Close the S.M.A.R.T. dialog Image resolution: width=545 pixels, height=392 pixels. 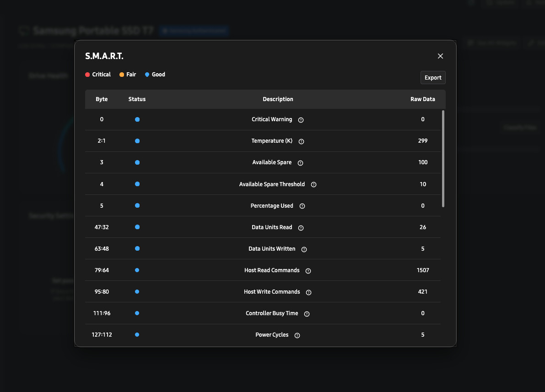point(440,56)
